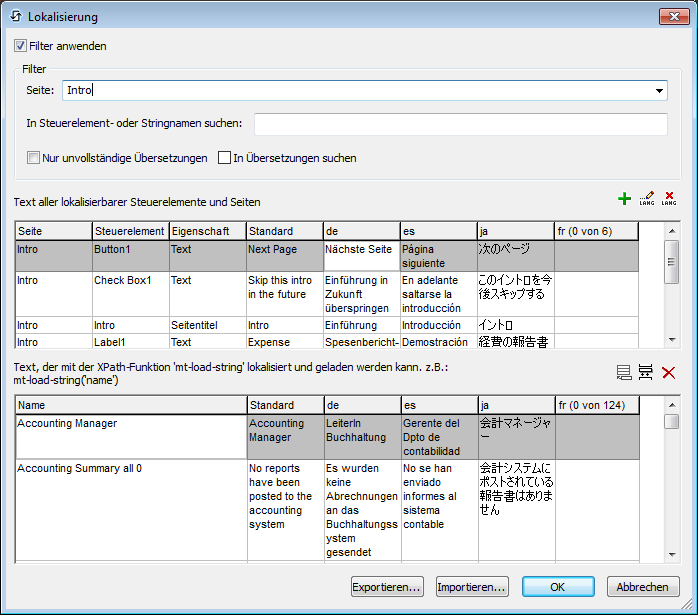The width and height of the screenshot is (698, 615).
Task: Click the red X delete string icon
Action: pyautogui.click(x=669, y=373)
